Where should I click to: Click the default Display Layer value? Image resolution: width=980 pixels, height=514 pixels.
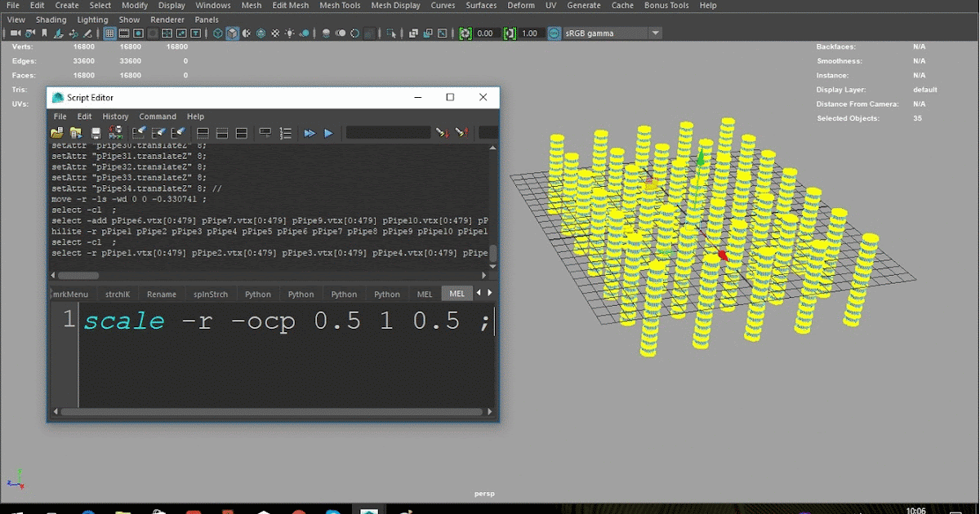(x=925, y=90)
